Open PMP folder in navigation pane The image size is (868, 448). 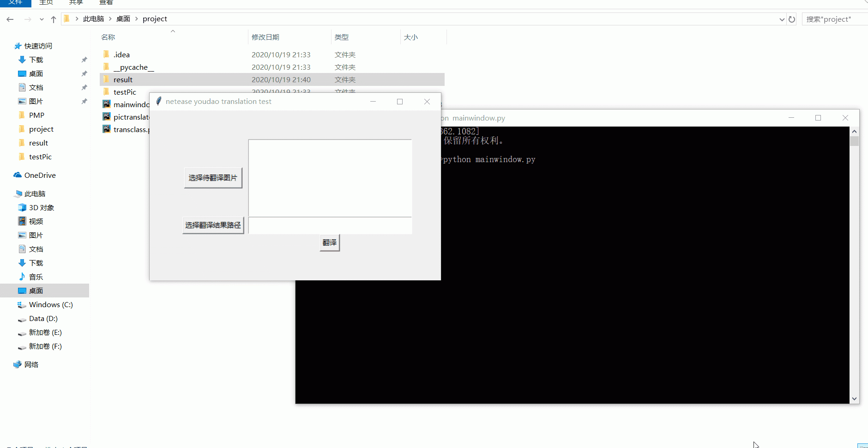36,115
